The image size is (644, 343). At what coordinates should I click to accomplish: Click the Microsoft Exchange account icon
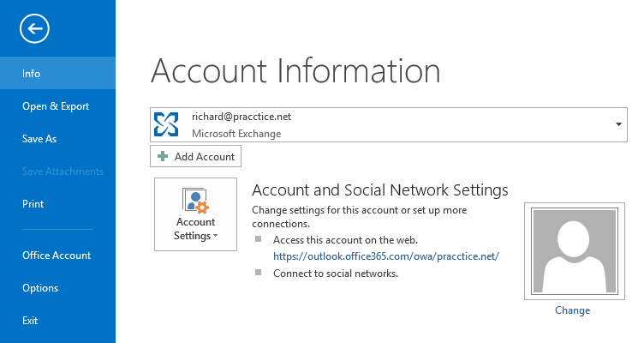tap(166, 124)
